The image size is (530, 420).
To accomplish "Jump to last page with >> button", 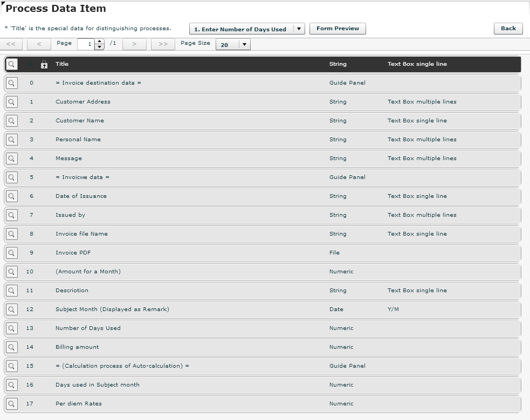I will pos(163,44).
